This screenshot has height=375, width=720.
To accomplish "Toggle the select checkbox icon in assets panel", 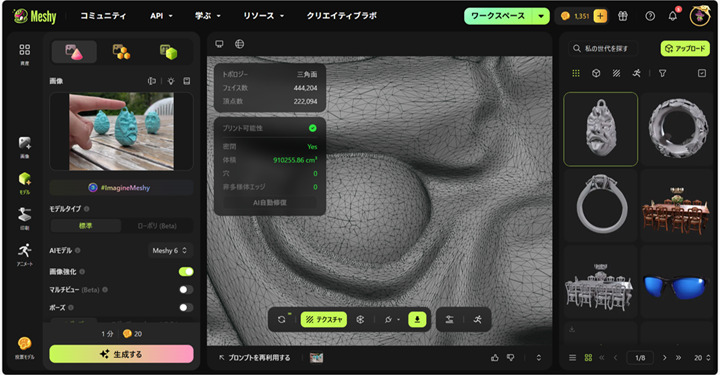I will 702,73.
